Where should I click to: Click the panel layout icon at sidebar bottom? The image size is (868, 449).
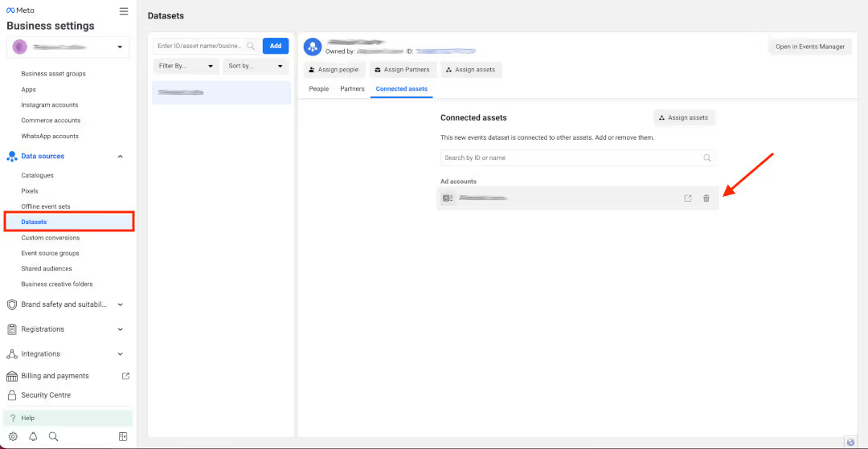click(123, 436)
